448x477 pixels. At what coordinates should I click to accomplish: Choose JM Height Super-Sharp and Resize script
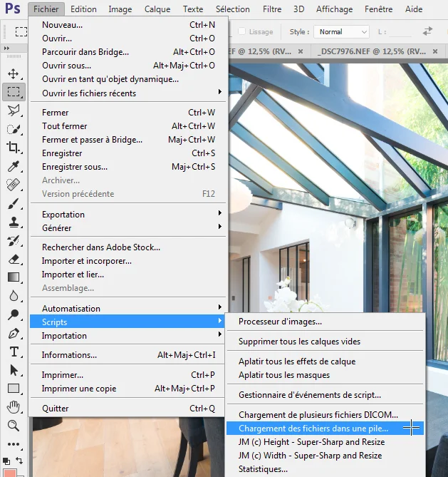click(325, 442)
